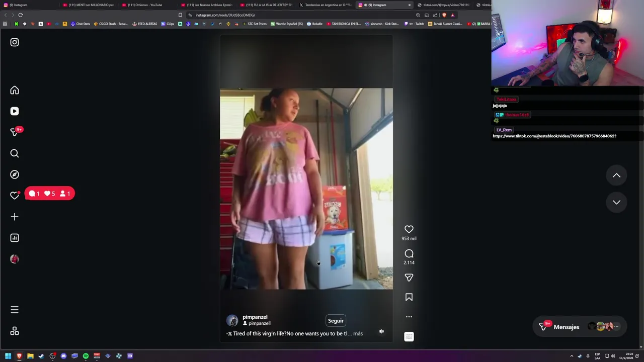The width and height of the screenshot is (644, 362).
Task: Save the reel with bookmark icon
Action: click(x=409, y=298)
